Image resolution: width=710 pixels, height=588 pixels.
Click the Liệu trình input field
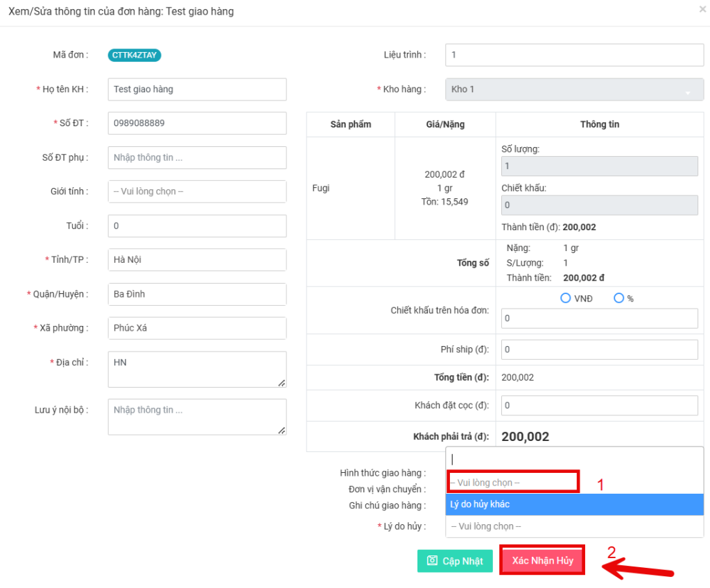click(574, 55)
